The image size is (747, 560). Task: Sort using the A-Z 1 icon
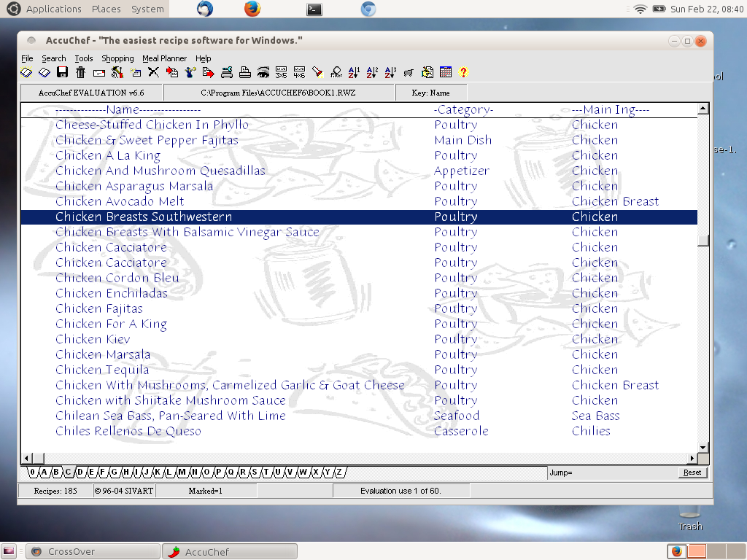tap(354, 72)
